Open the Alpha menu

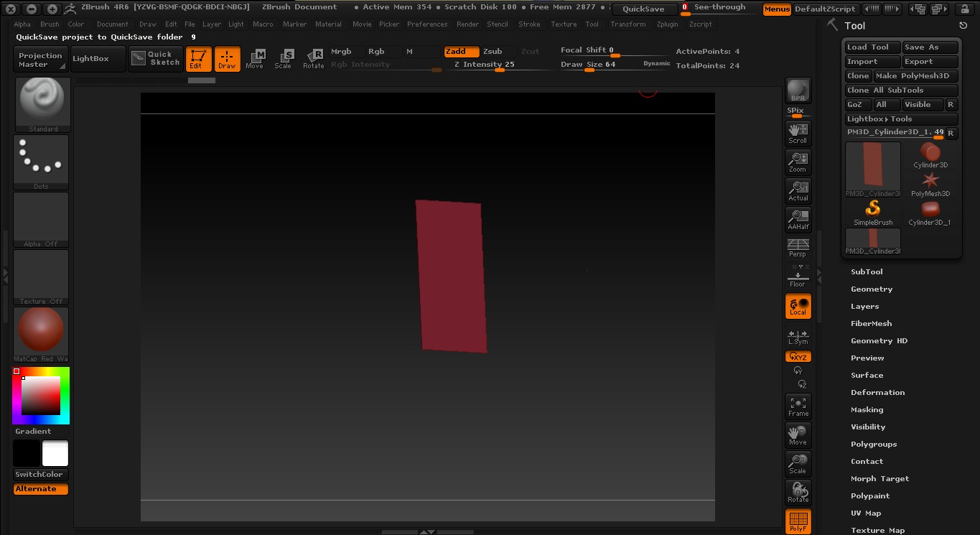[x=22, y=24]
